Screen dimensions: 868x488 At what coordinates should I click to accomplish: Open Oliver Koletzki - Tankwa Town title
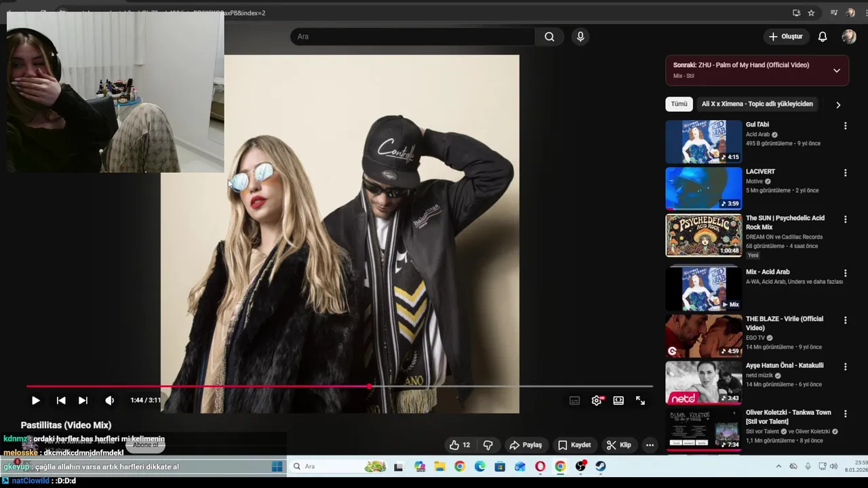point(789,417)
